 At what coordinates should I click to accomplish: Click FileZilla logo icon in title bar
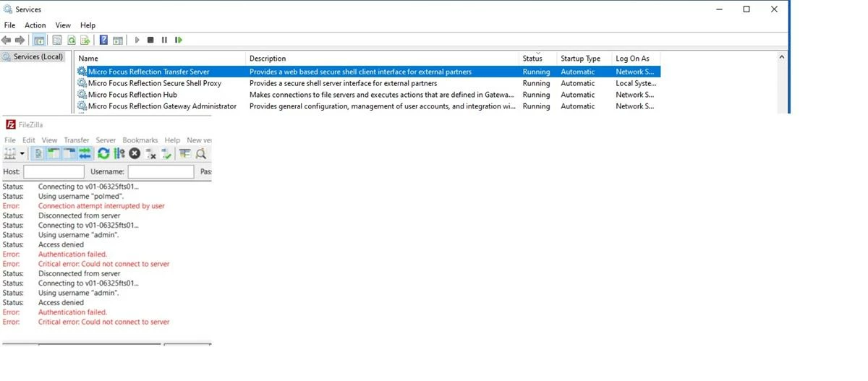click(10, 124)
